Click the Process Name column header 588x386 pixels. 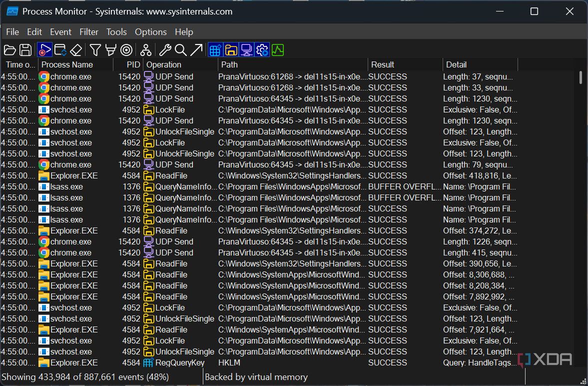tap(67, 64)
